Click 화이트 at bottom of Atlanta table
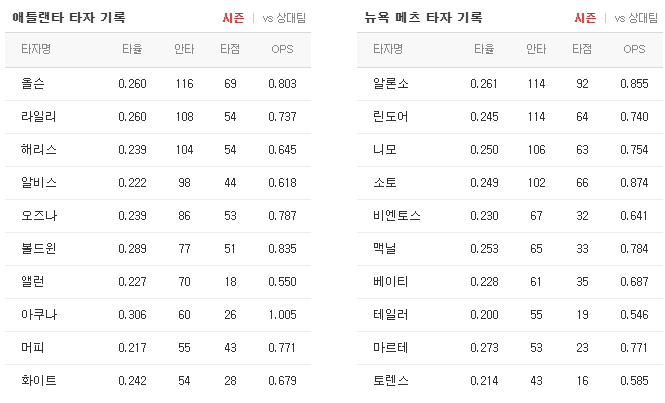 tap(39, 381)
